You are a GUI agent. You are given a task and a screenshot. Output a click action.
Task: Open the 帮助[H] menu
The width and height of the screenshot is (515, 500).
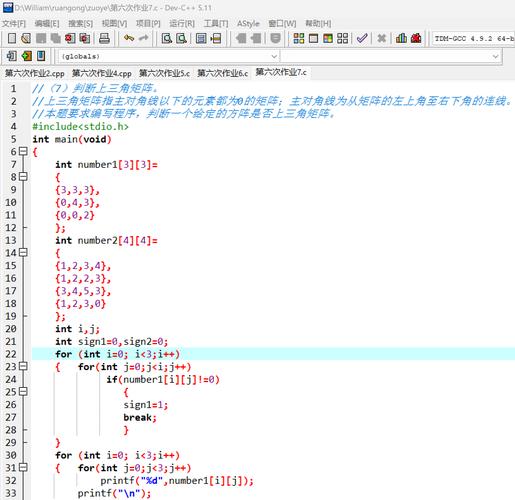[318, 23]
